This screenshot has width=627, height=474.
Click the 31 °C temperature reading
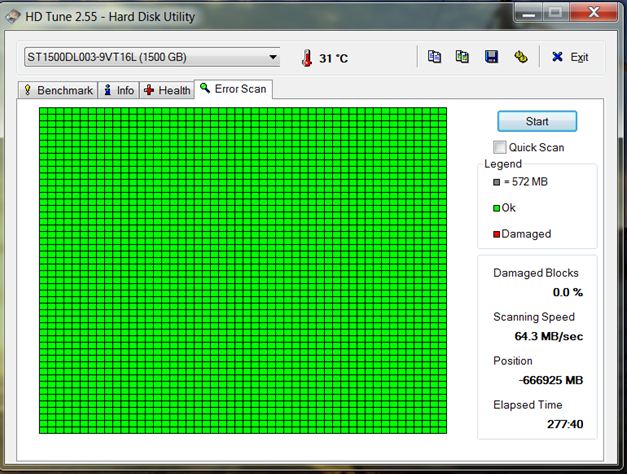(x=333, y=58)
